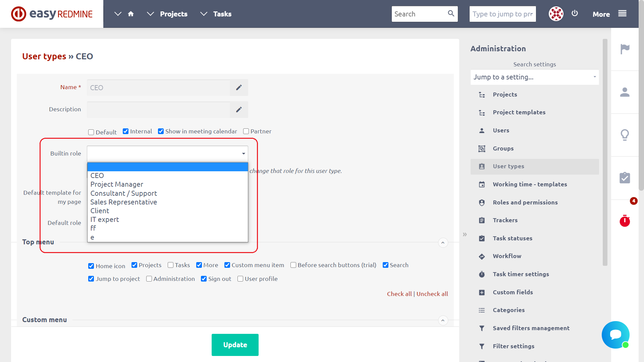Open the flag icon in right sidebar
This screenshot has height=362, width=644.
click(x=625, y=49)
